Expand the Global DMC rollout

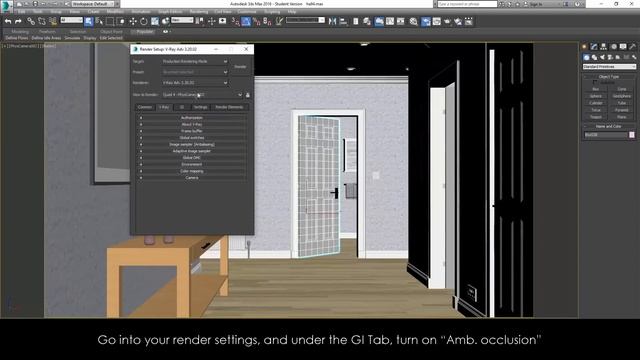click(191, 158)
